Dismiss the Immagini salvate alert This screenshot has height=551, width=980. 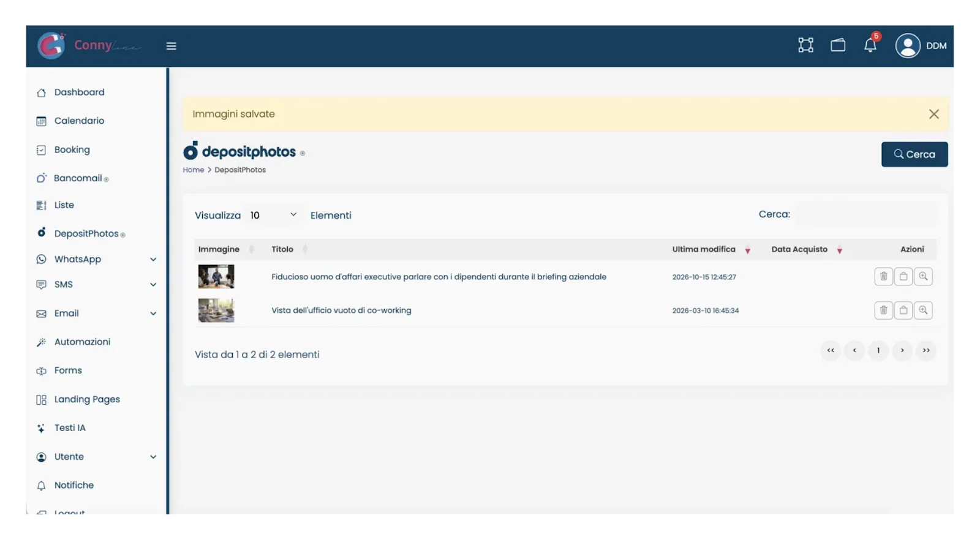pyautogui.click(x=933, y=114)
